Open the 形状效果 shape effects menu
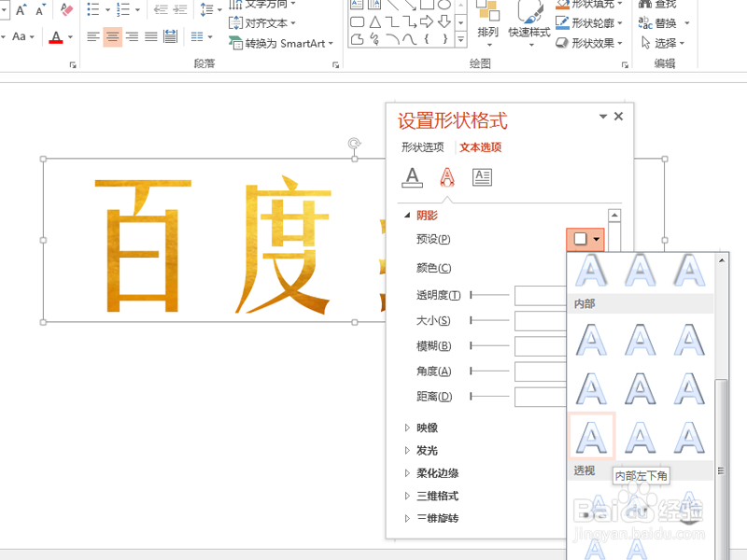This screenshot has height=560, width=747. tap(589, 43)
